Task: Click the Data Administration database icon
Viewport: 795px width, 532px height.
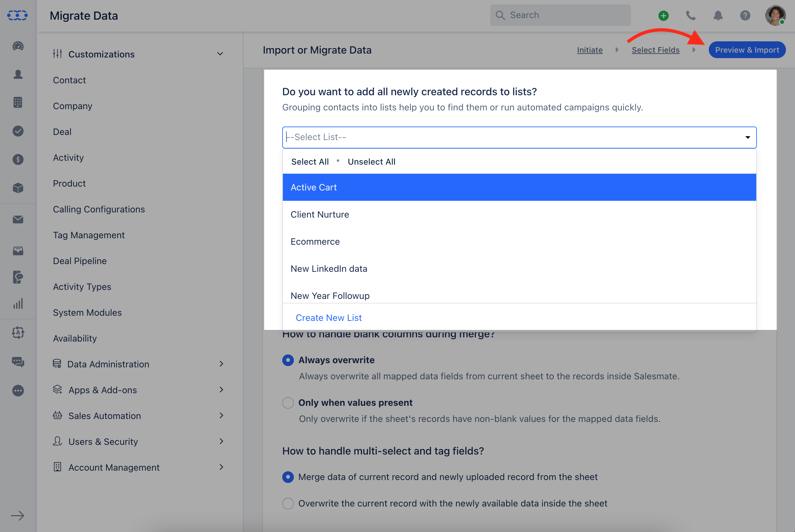Action: (x=57, y=363)
